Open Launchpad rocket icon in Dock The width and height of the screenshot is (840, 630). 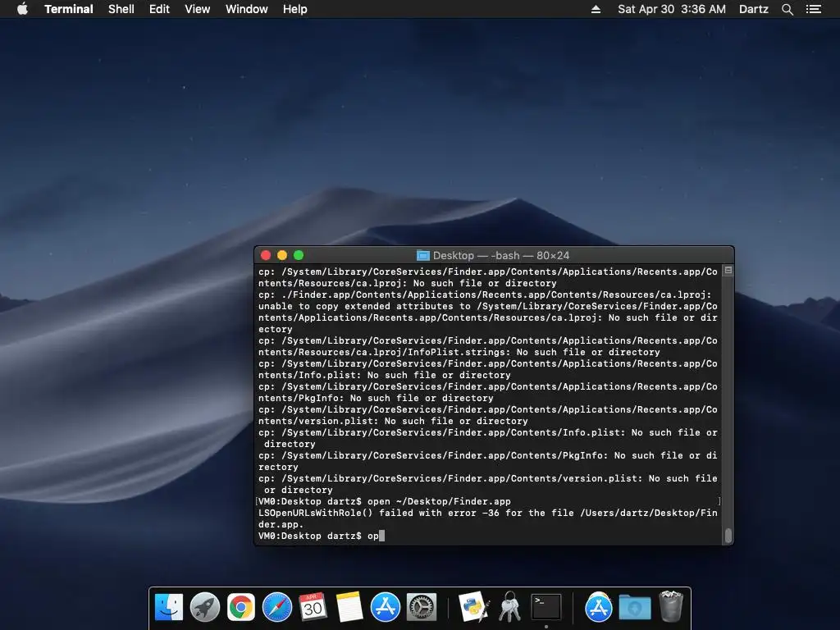tap(205, 608)
